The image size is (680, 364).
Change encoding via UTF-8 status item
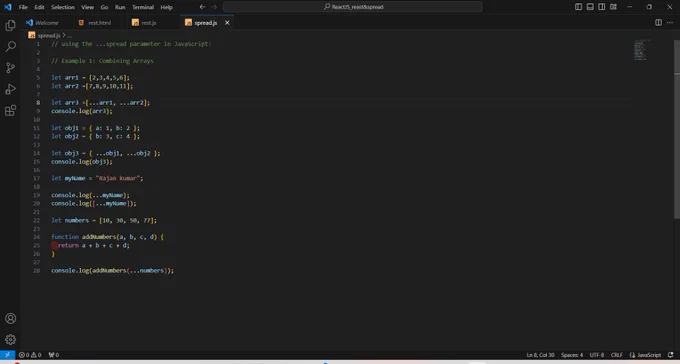pos(597,355)
